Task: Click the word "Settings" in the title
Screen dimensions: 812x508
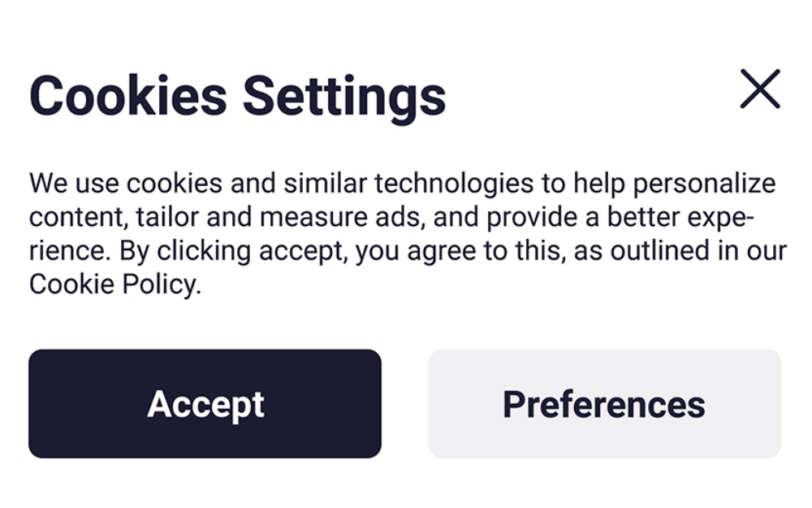Action: coord(344,95)
